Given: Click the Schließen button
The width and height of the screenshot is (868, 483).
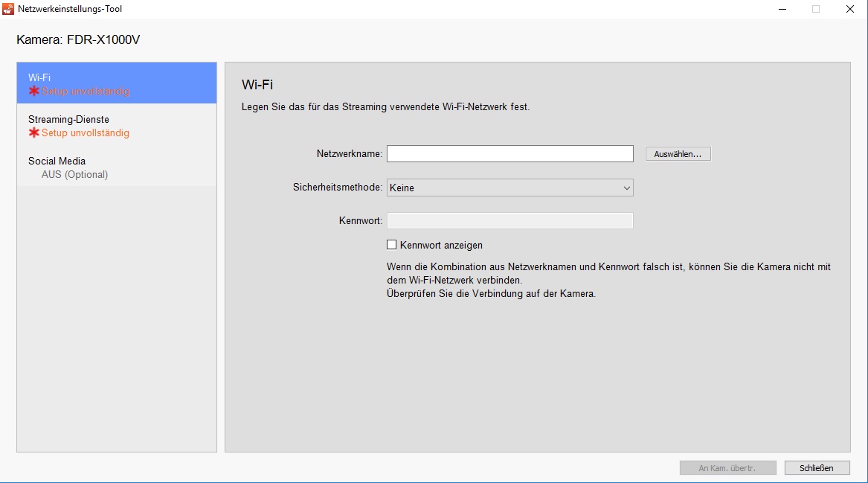Looking at the screenshot, I should point(816,468).
